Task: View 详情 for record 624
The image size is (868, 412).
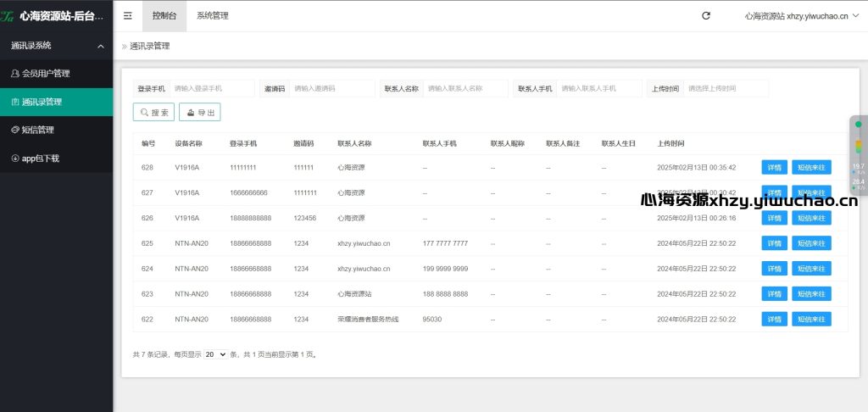Action: pos(775,269)
